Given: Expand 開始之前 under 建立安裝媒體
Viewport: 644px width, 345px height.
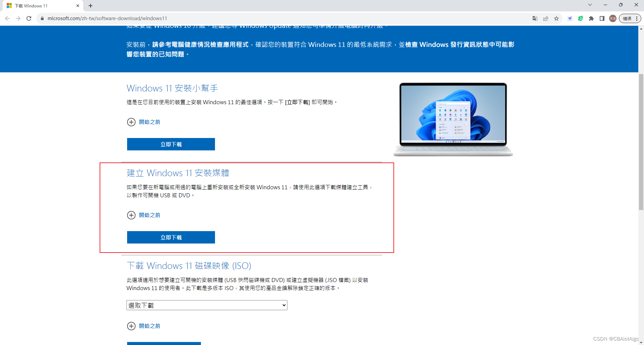Looking at the screenshot, I should point(144,215).
